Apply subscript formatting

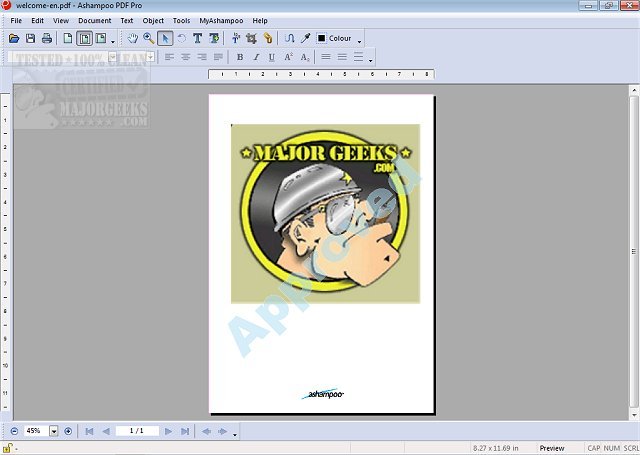point(305,57)
